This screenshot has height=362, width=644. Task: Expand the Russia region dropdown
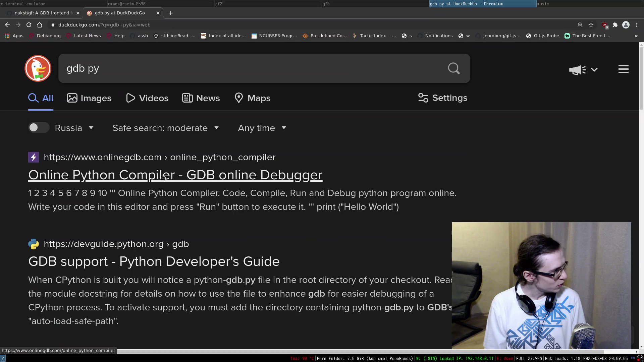(x=74, y=128)
